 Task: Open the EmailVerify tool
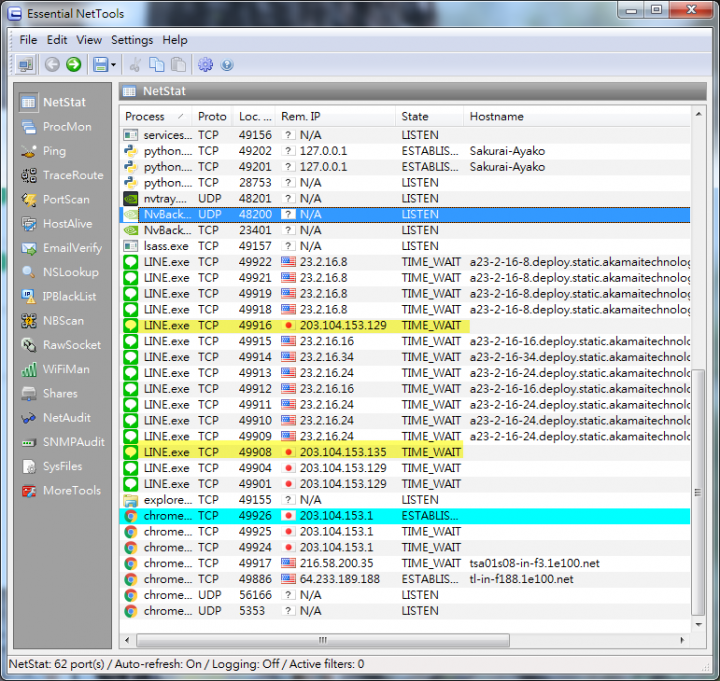tap(62, 248)
